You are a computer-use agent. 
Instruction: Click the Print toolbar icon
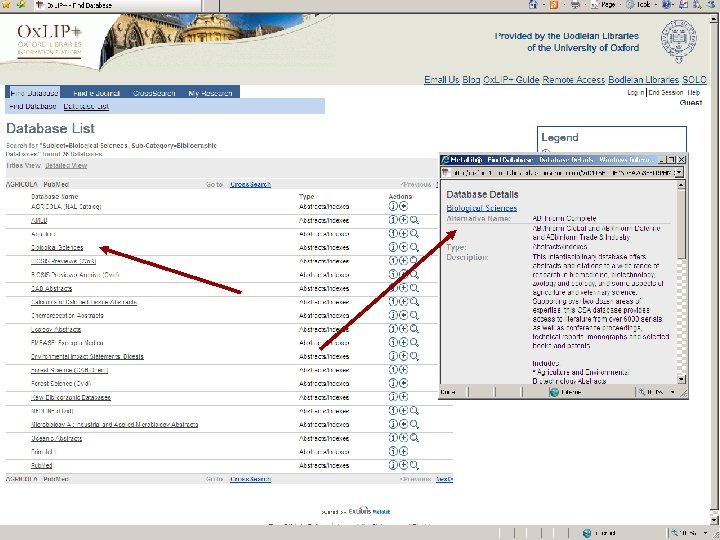[x=575, y=5]
